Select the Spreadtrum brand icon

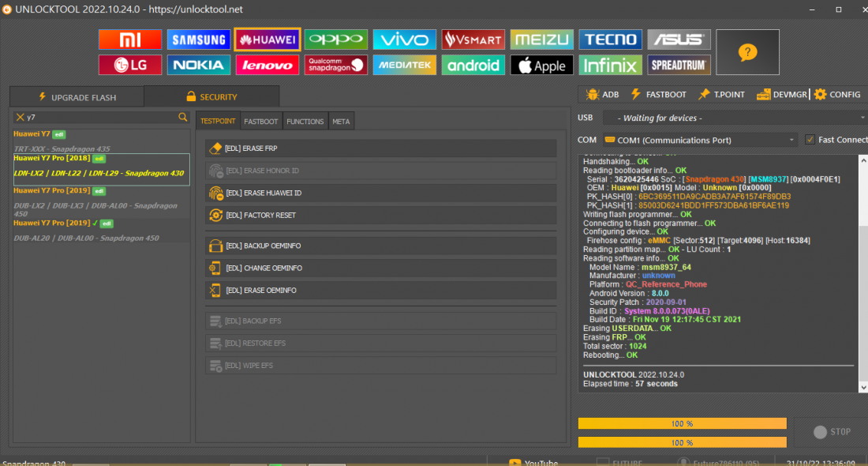click(x=679, y=65)
